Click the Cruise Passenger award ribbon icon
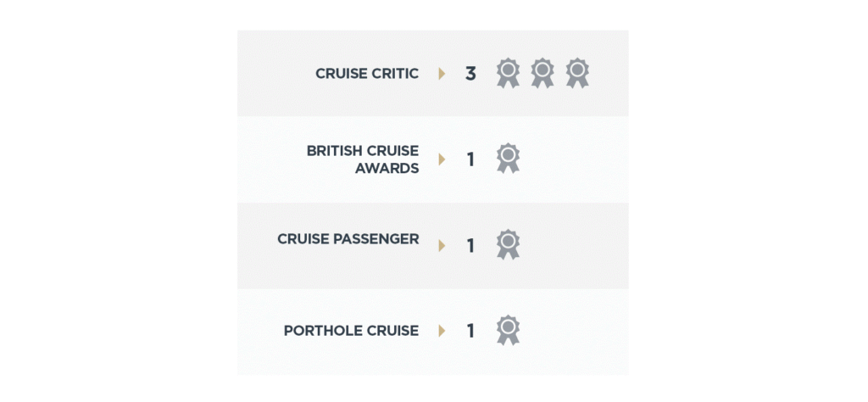This screenshot has width=868, height=402. coord(508,244)
